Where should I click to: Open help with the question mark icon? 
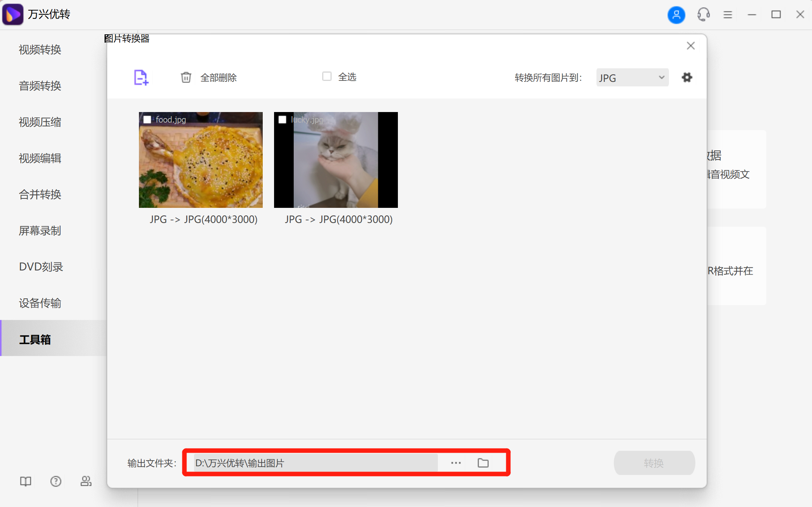55,481
